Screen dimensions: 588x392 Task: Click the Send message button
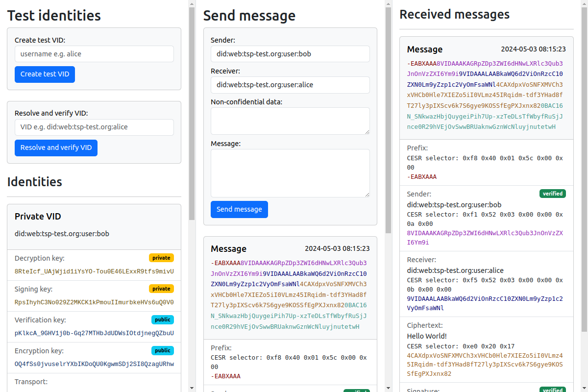(239, 209)
